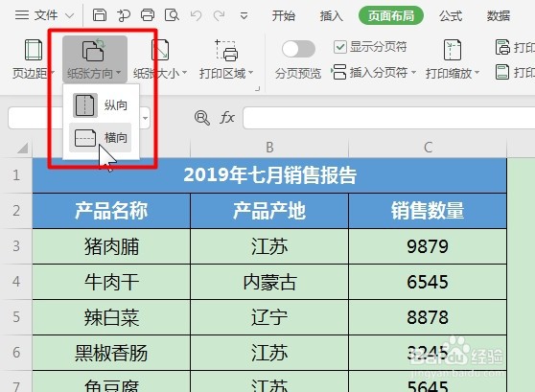Click the cell 黑椒香肠
Viewport: 535px width, 392px height.
(111, 353)
